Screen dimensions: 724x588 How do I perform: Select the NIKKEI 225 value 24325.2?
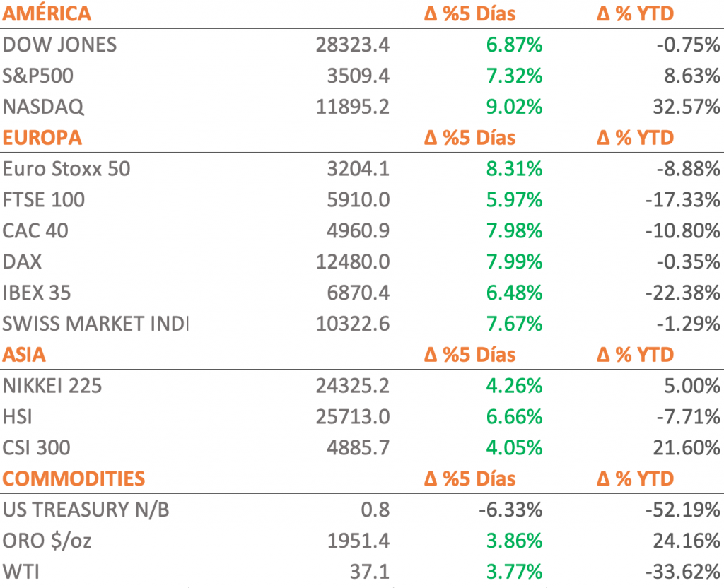(353, 386)
